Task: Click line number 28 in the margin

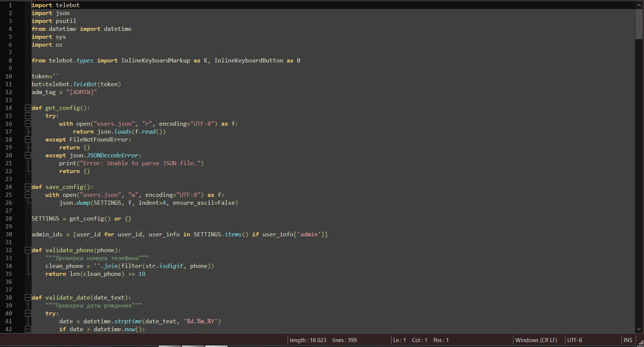Action: click(x=8, y=219)
